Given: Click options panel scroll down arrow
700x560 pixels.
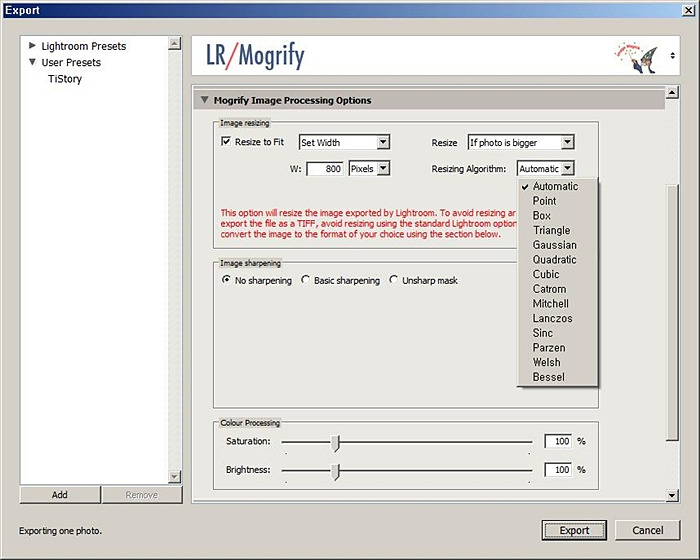Looking at the screenshot, I should [x=672, y=495].
